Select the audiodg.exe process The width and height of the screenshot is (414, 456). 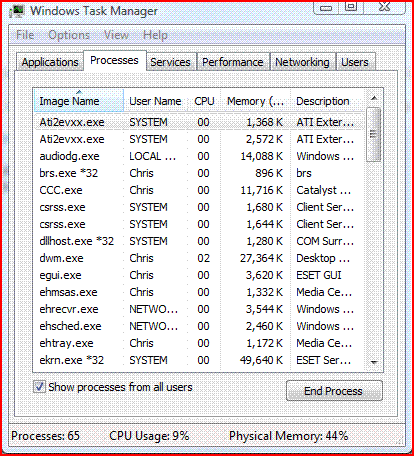click(x=199, y=156)
